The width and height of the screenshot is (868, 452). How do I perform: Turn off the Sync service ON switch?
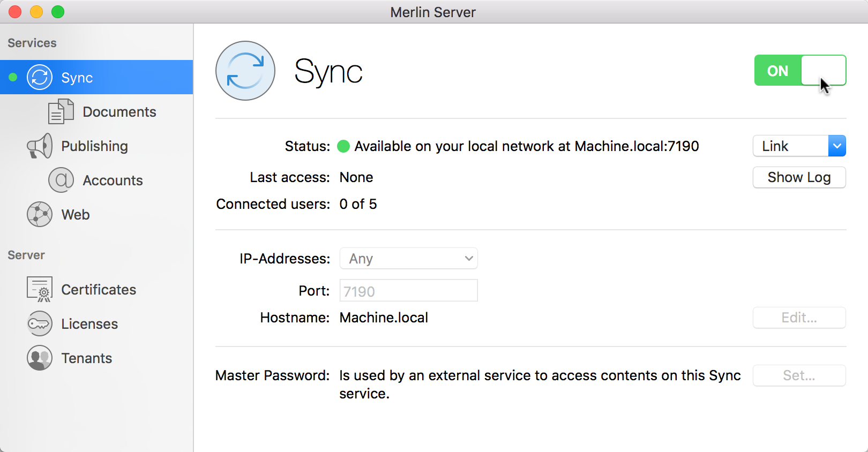(800, 70)
